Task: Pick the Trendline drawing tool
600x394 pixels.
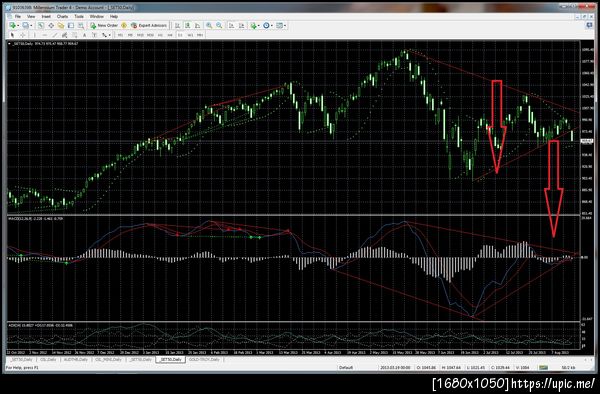Action: point(54,35)
